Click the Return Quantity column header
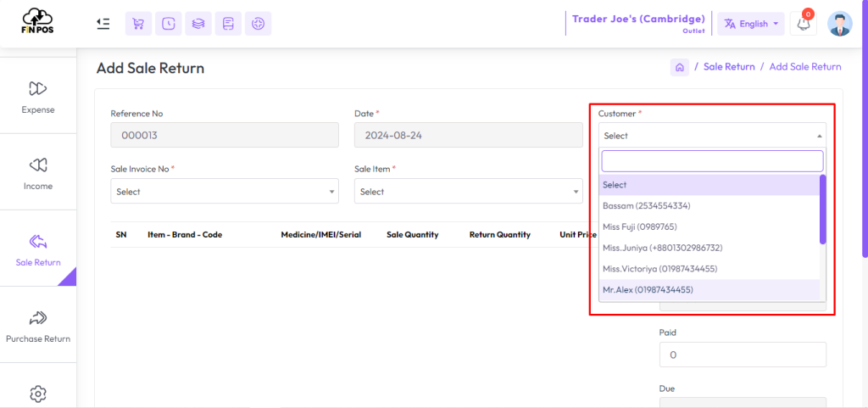The image size is (868, 408). pyautogui.click(x=500, y=235)
